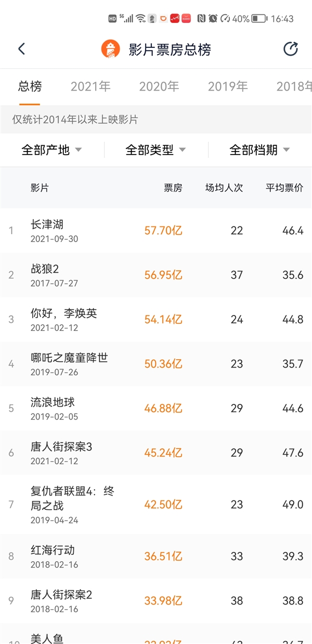
Task: Open the 全部档期 dropdown
Action: pos(259,150)
